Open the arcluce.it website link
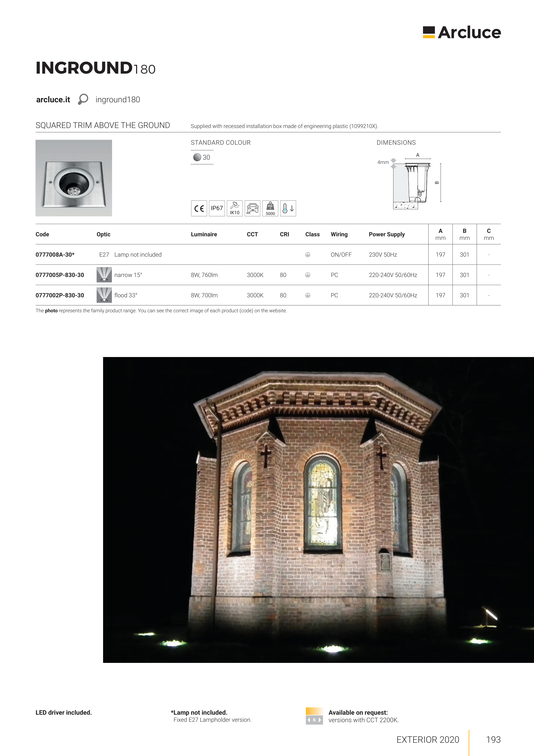This screenshot has height=756, width=534. [x=53, y=100]
